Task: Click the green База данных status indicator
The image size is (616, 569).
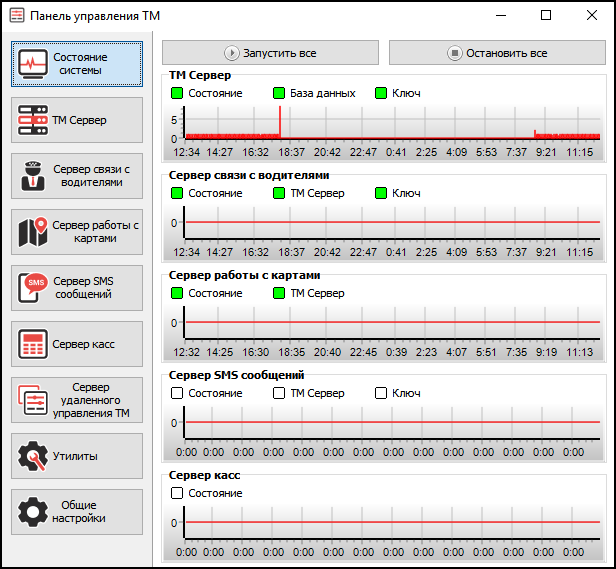Action: click(x=279, y=93)
